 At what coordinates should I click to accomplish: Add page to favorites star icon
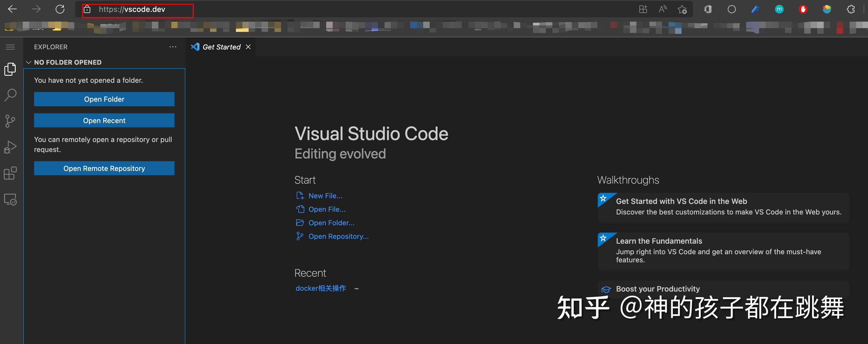(682, 9)
